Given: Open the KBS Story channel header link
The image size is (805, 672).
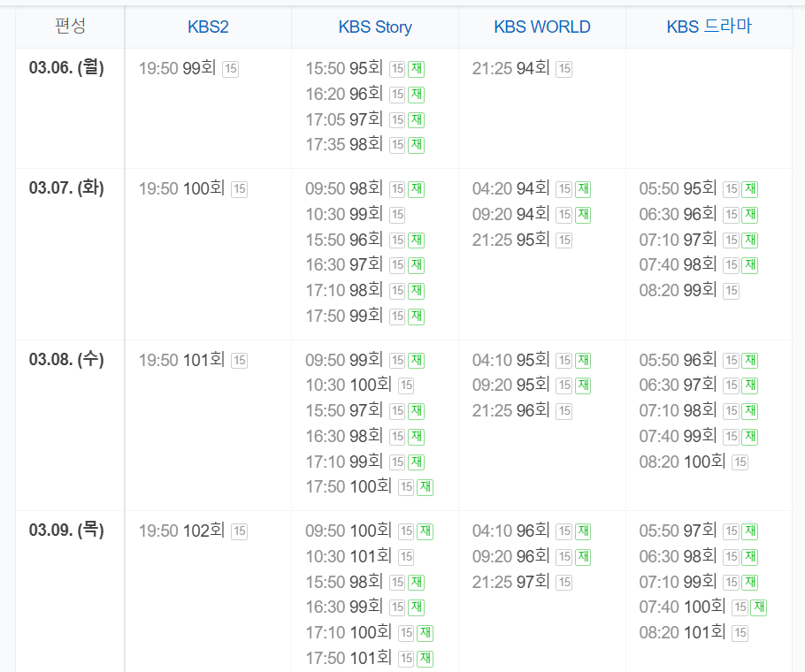Looking at the screenshot, I should tap(375, 27).
